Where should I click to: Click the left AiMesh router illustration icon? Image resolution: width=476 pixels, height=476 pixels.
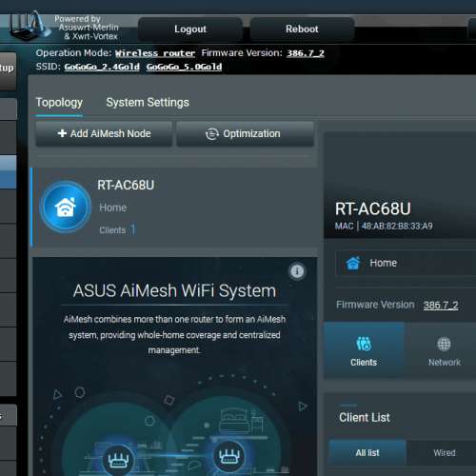coord(118,459)
